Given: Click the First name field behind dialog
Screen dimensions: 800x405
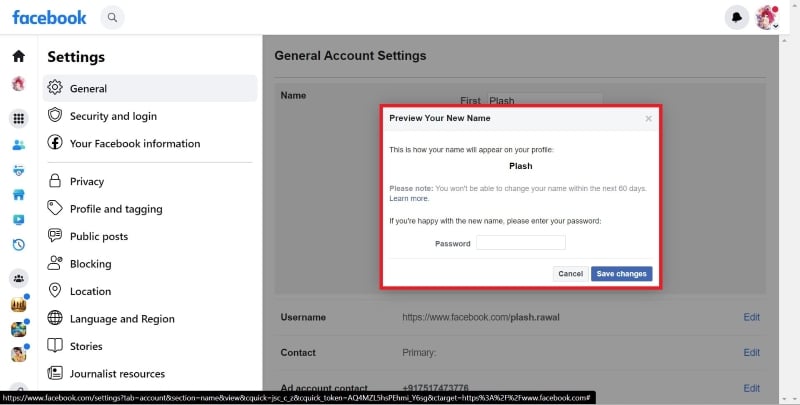Looking at the screenshot, I should (x=544, y=100).
